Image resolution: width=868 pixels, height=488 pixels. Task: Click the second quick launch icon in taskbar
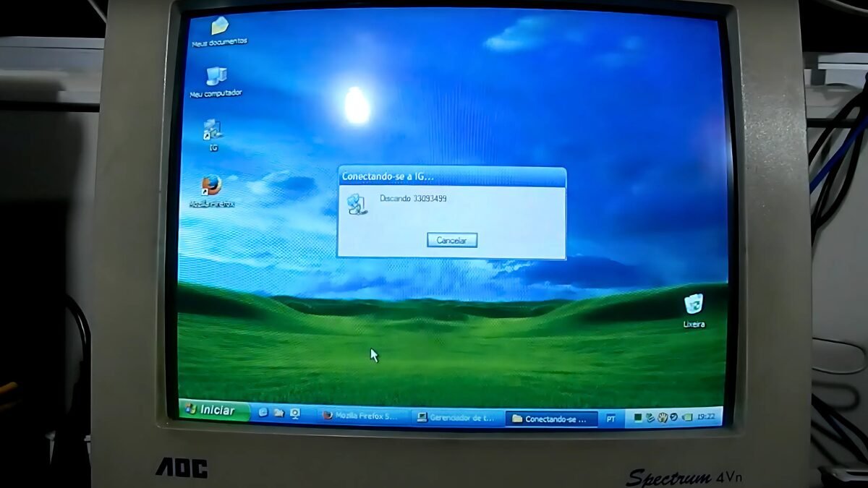point(278,414)
